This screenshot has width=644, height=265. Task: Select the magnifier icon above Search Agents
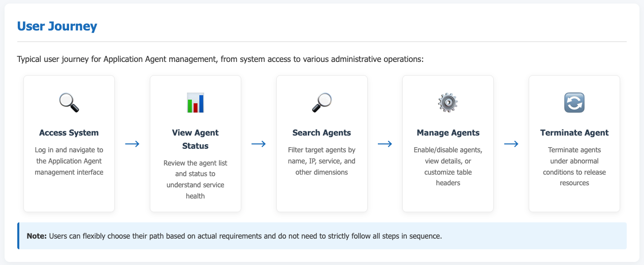coord(321,103)
